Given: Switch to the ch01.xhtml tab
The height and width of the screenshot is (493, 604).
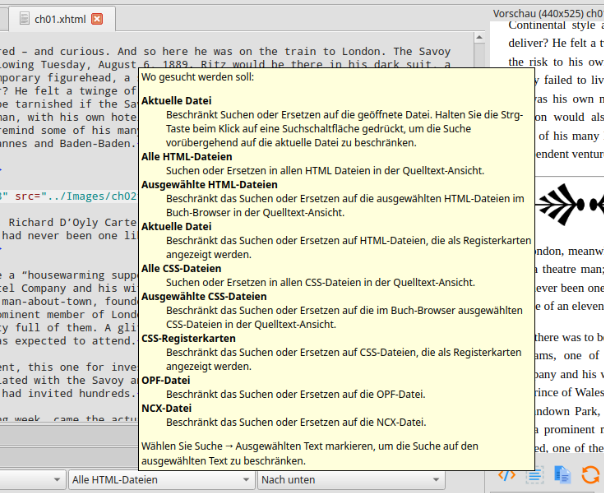Looking at the screenshot, I should [60, 19].
